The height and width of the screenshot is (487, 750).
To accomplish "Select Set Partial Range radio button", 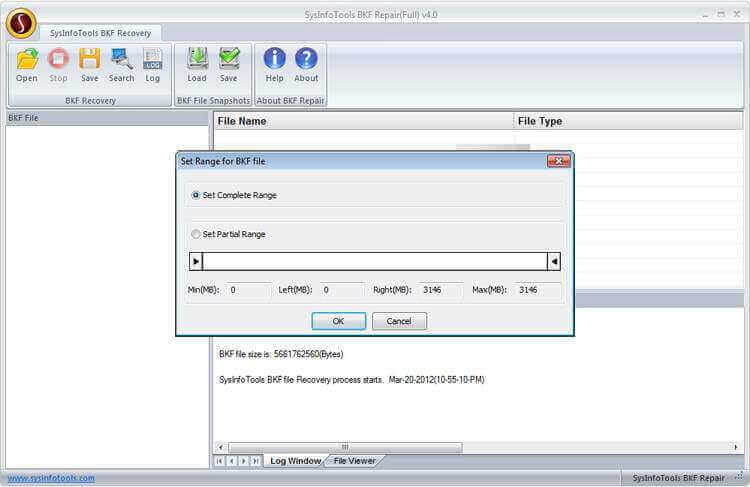I will [196, 234].
